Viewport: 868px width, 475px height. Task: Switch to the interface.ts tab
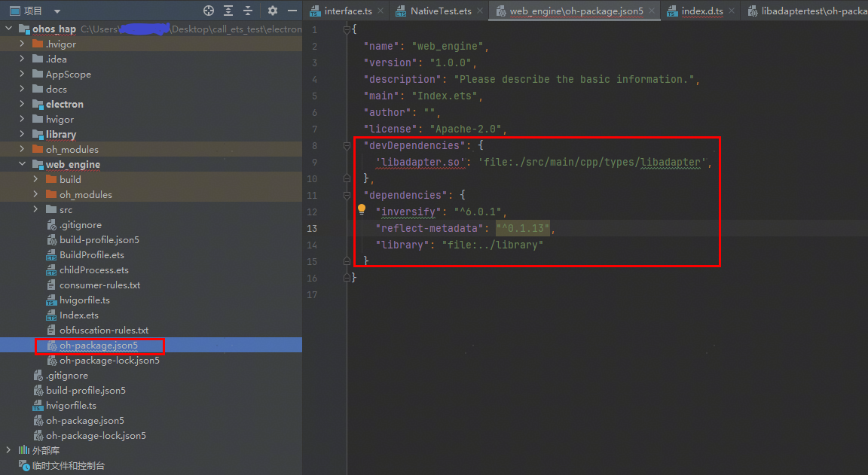point(348,11)
